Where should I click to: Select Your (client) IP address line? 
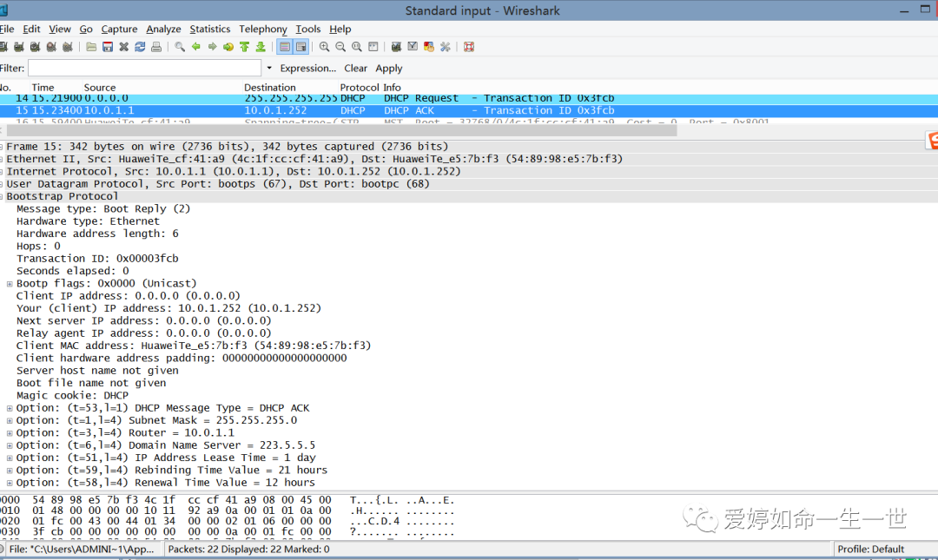pyautogui.click(x=168, y=308)
